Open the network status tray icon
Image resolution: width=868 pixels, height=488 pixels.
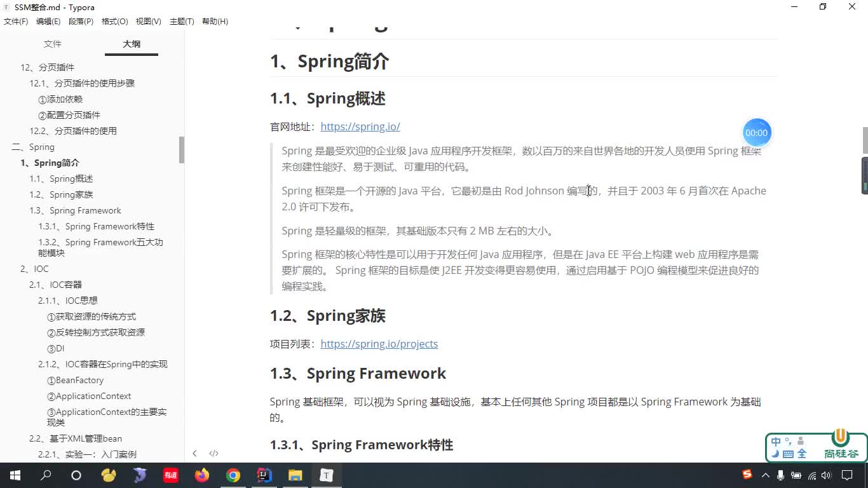click(x=811, y=475)
